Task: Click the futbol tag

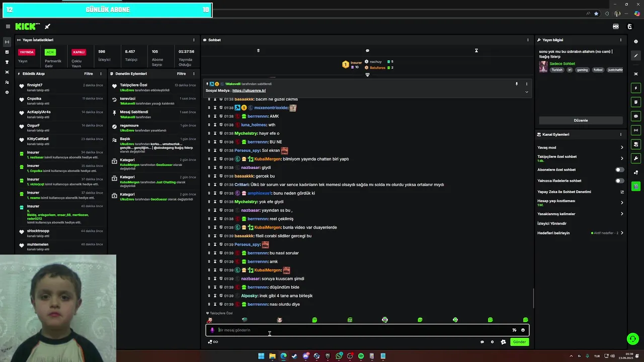Action: tap(598, 70)
